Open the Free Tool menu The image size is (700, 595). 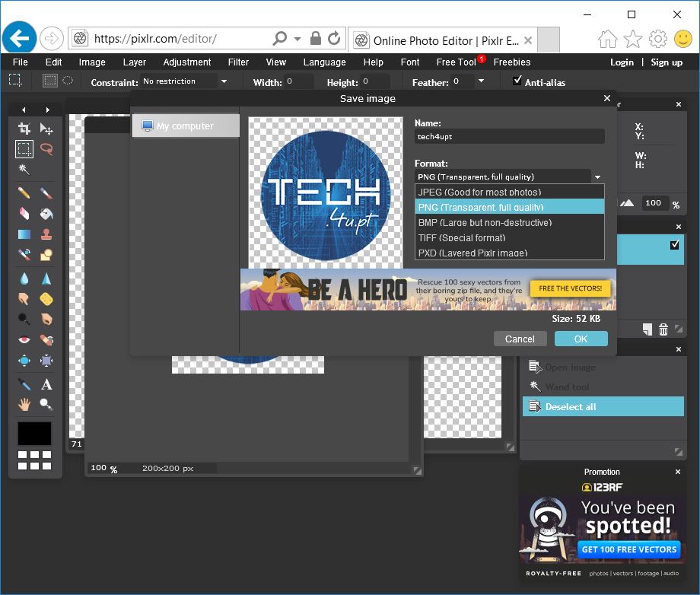point(457,62)
